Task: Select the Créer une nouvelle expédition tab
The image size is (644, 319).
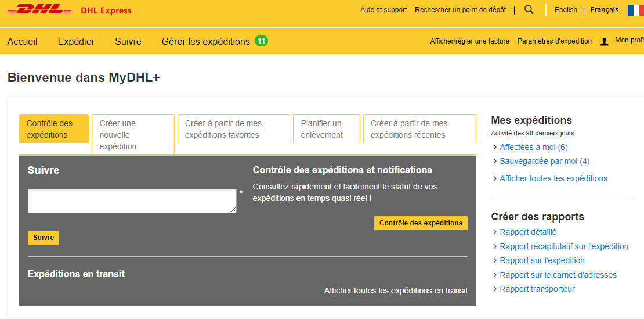Action: [x=133, y=135]
